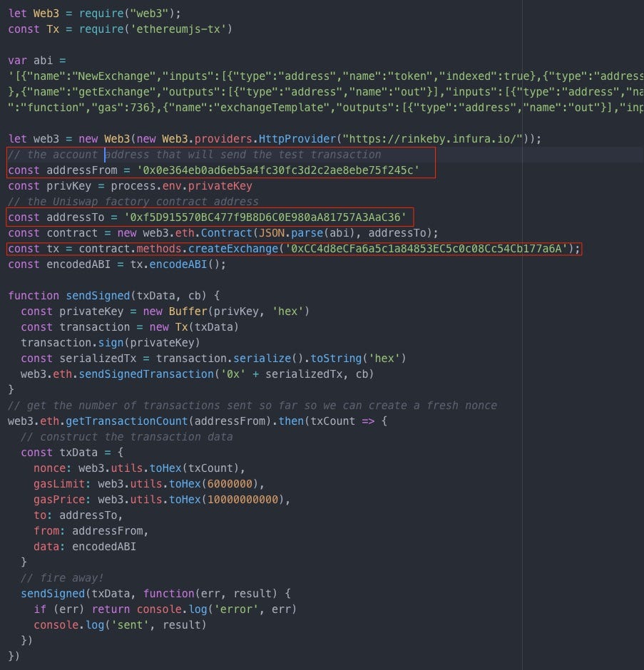Click the addressTo hex address value
The image size is (644, 670).
[x=265, y=217]
